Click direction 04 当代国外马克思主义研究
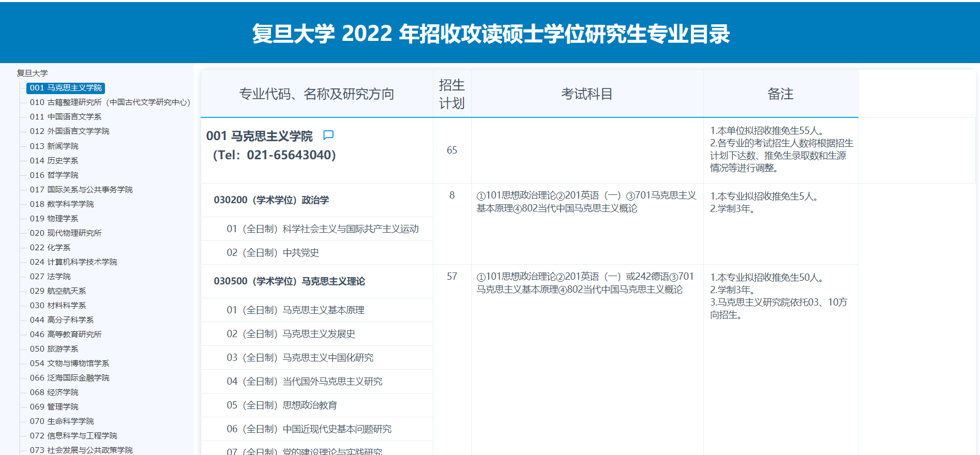 [x=316, y=382]
